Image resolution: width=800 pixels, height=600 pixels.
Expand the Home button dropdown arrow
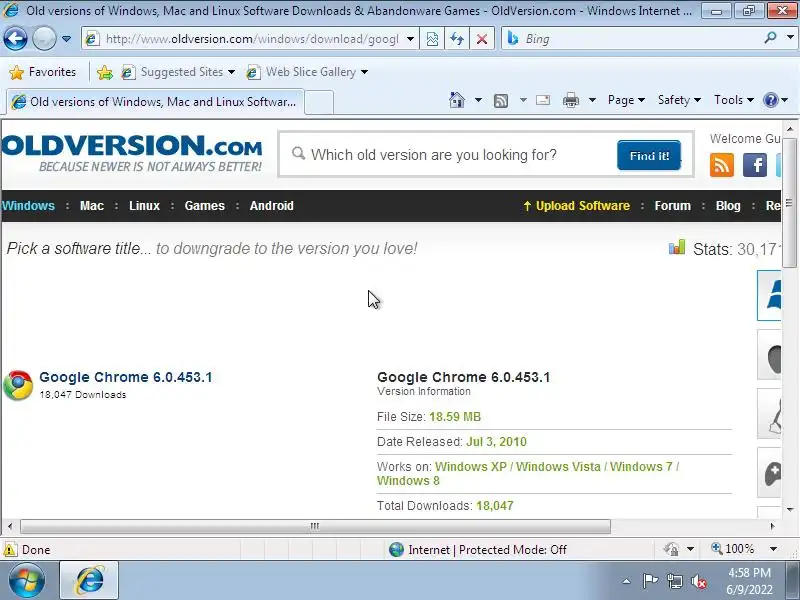478,100
